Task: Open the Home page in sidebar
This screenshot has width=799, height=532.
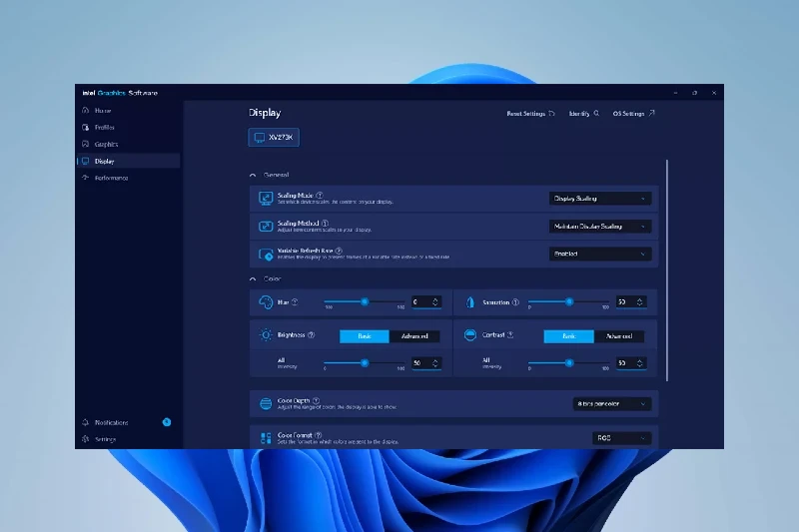Action: pos(103,111)
